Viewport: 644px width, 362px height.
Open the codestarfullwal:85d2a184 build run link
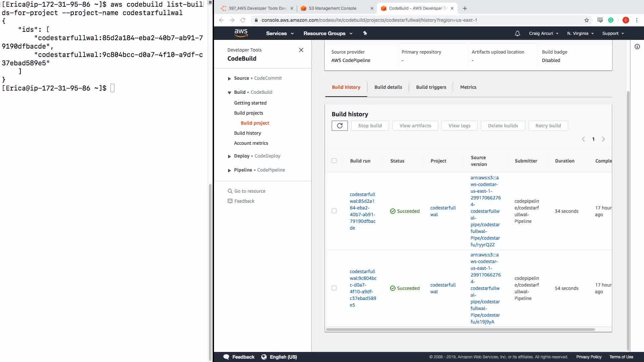coord(362,211)
